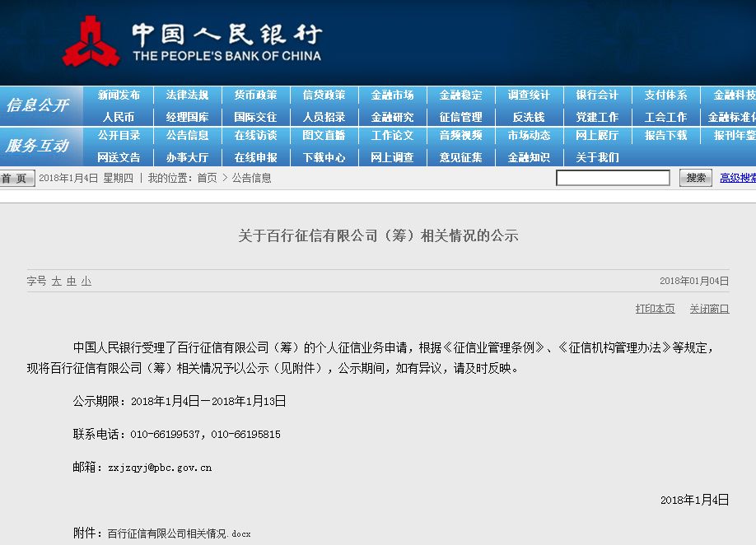Visit the 关于我们 page
The image size is (756, 545).
pyautogui.click(x=597, y=157)
